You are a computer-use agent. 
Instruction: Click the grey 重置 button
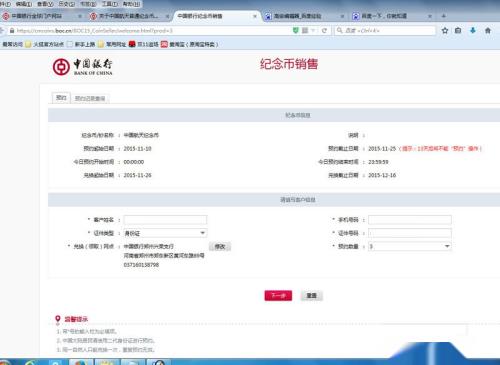pos(311,296)
